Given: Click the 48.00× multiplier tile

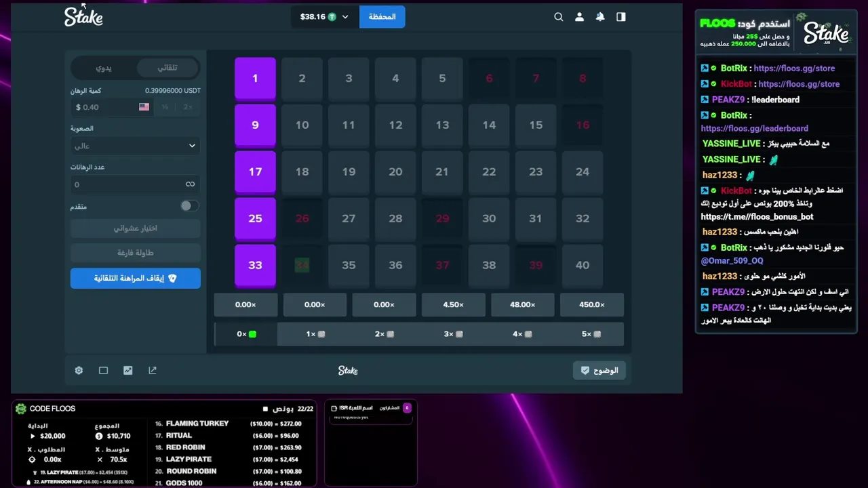Looking at the screenshot, I should pyautogui.click(x=522, y=305).
